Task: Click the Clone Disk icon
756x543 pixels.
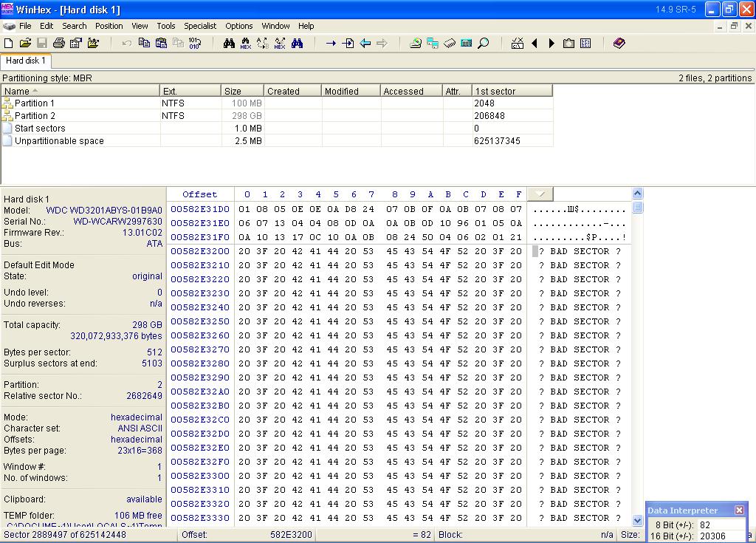Action: (x=433, y=44)
